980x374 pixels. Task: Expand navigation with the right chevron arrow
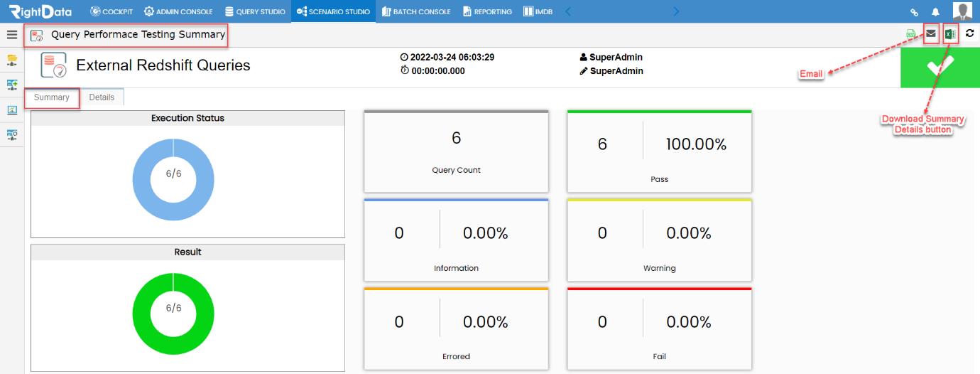coord(676,11)
